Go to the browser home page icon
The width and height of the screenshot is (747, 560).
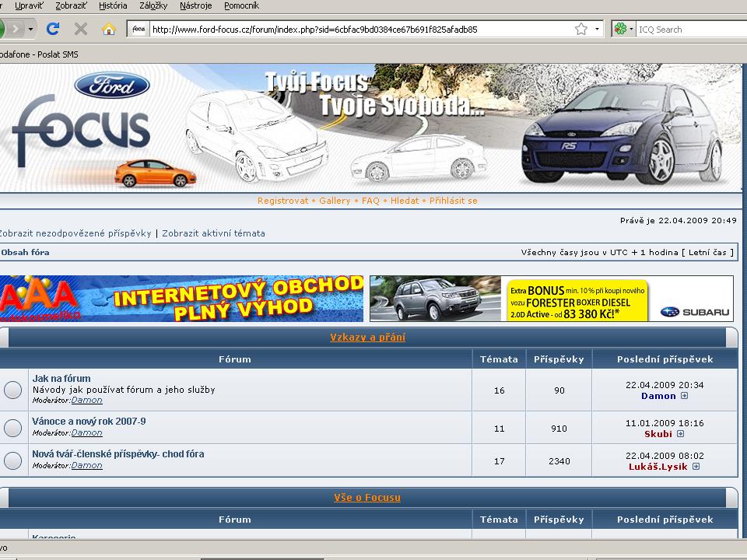point(109,30)
